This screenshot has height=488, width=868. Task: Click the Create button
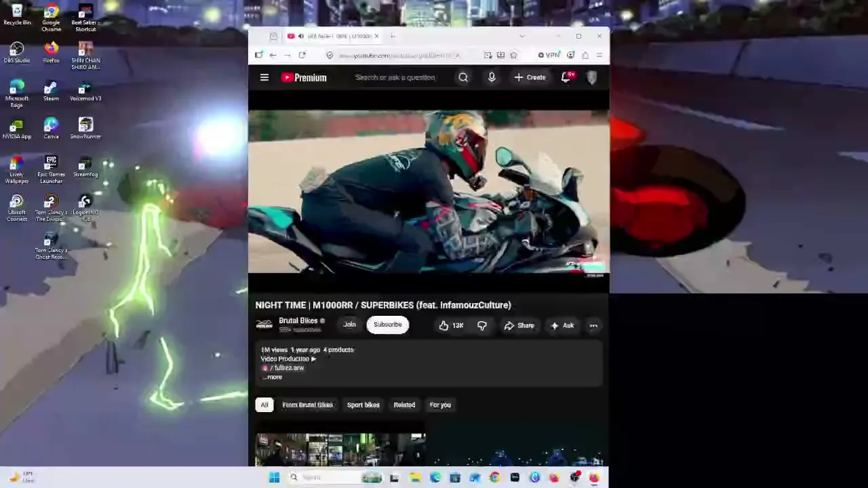click(x=530, y=77)
